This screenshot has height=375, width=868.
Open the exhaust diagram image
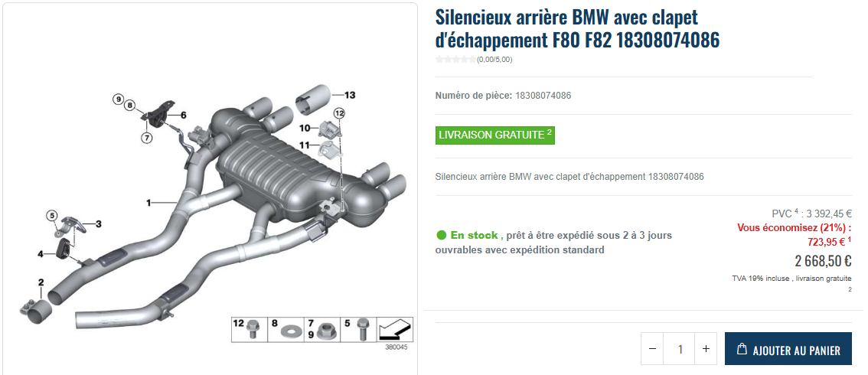[x=210, y=189]
